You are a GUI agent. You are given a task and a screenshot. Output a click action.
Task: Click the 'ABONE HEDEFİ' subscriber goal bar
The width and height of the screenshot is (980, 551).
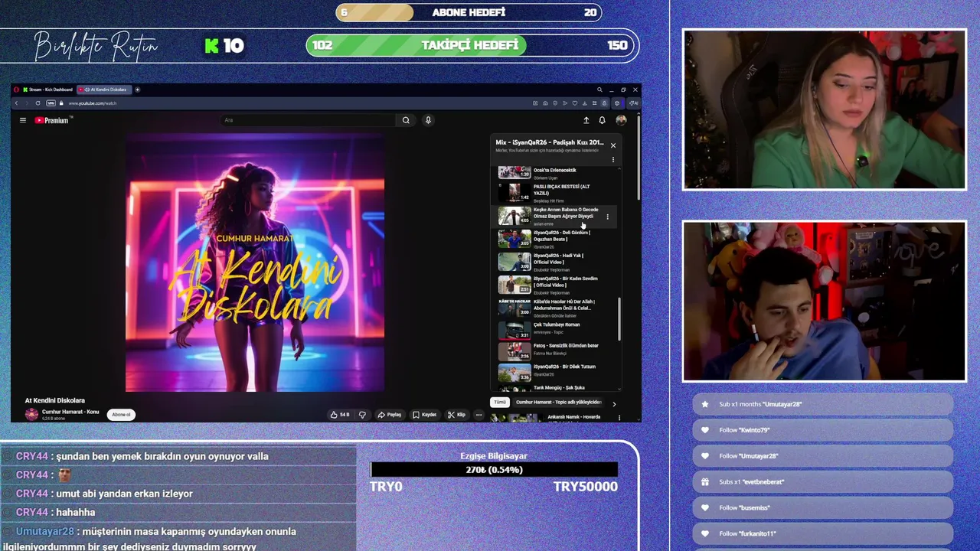[469, 12]
